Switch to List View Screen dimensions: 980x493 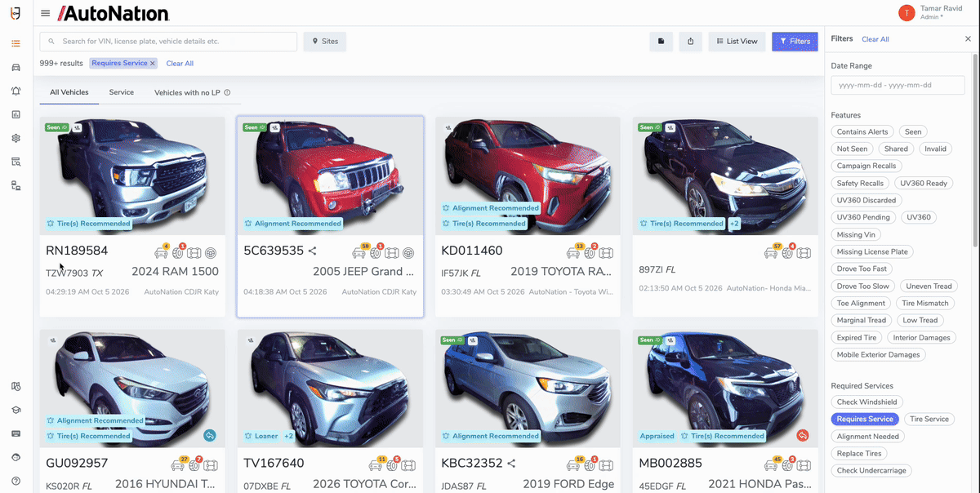coord(737,42)
